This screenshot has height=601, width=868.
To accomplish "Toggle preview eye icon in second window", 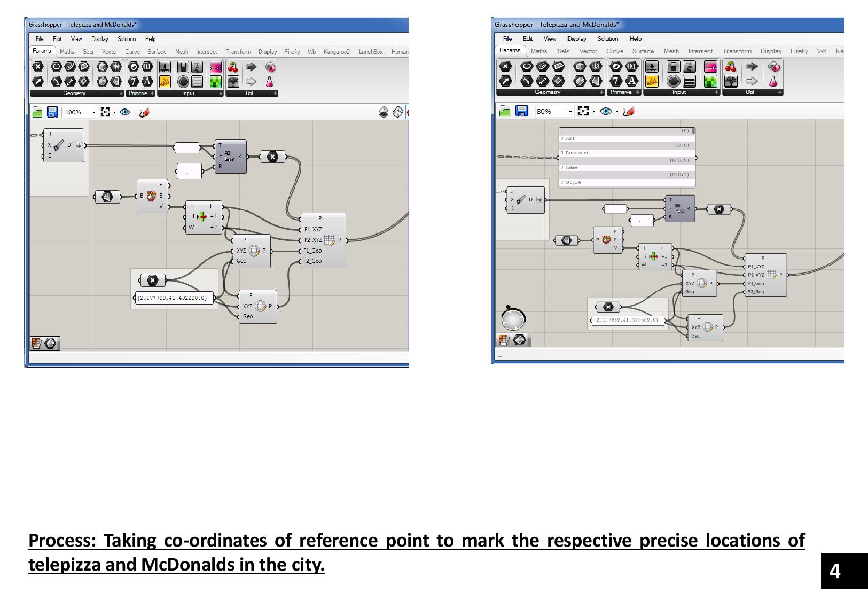I will click(607, 112).
